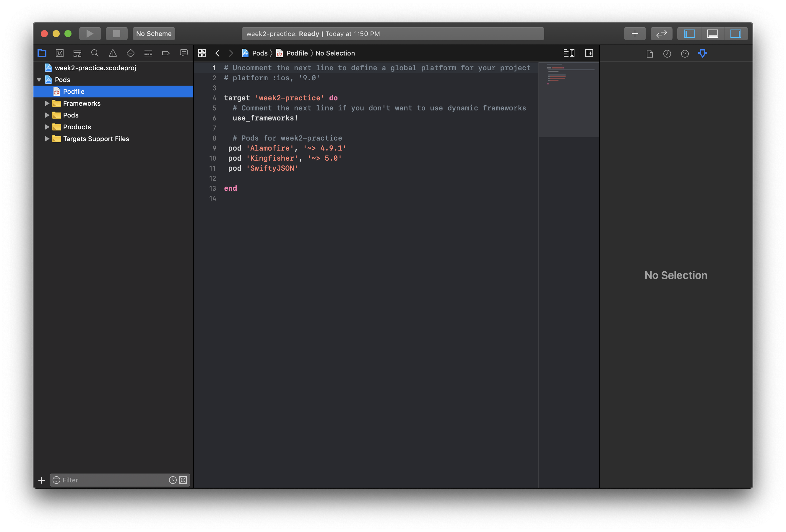Click the Run play button
The image size is (786, 532).
point(90,33)
